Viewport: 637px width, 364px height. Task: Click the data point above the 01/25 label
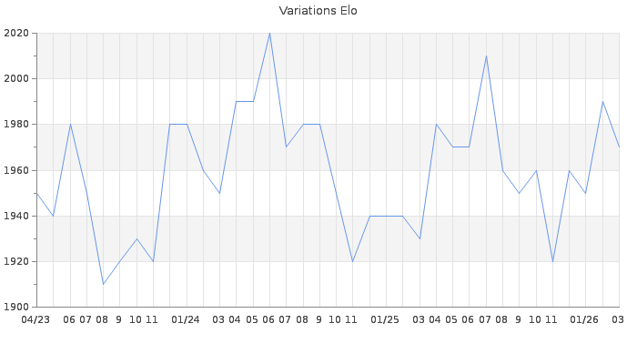(386, 216)
